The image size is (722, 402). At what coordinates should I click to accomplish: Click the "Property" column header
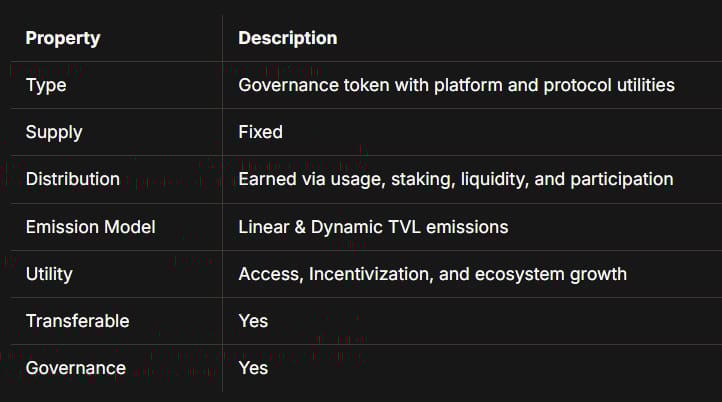click(x=62, y=38)
